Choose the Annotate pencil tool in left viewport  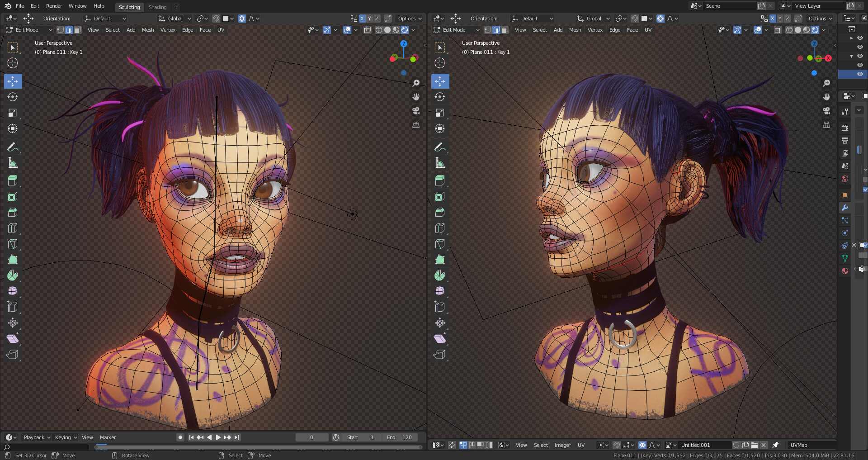13,147
